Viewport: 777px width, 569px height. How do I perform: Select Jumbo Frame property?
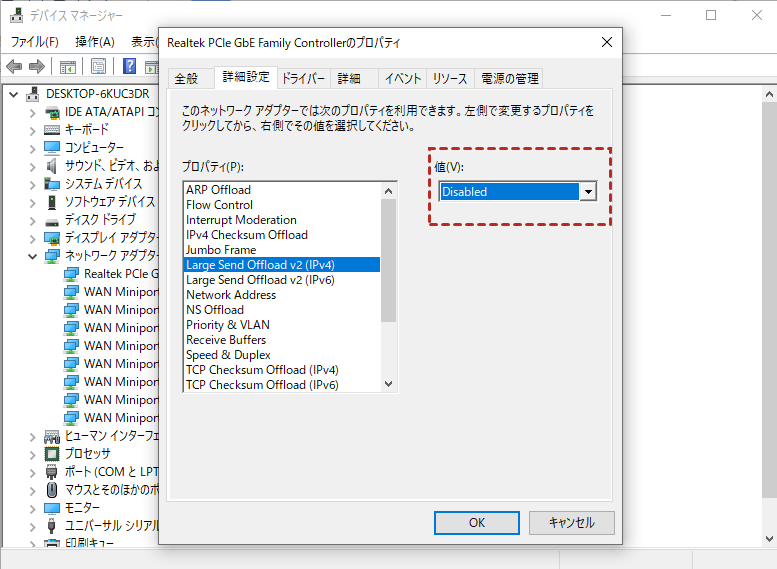(281, 250)
